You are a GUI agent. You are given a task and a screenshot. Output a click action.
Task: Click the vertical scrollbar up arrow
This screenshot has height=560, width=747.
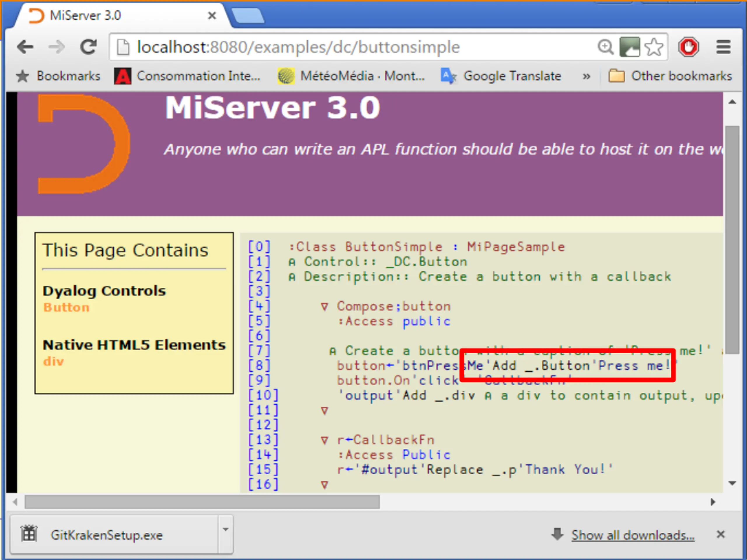(732, 102)
